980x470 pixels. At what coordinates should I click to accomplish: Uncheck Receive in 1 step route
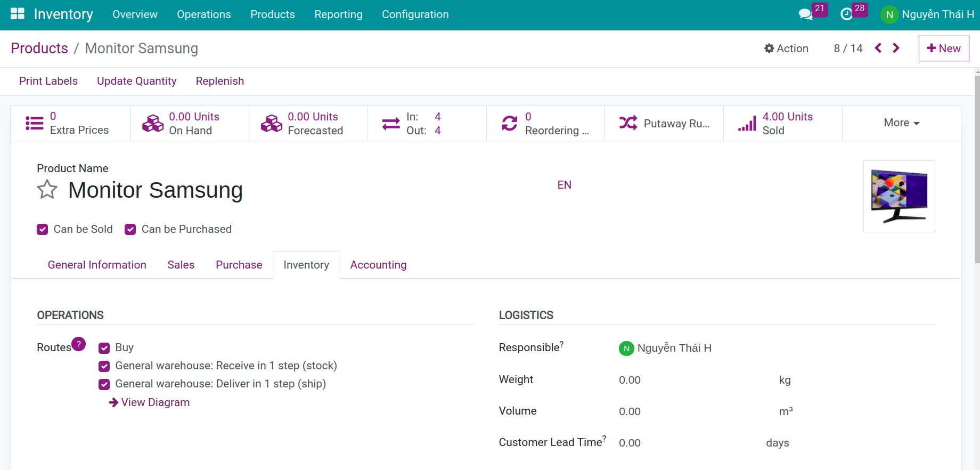pyautogui.click(x=104, y=367)
